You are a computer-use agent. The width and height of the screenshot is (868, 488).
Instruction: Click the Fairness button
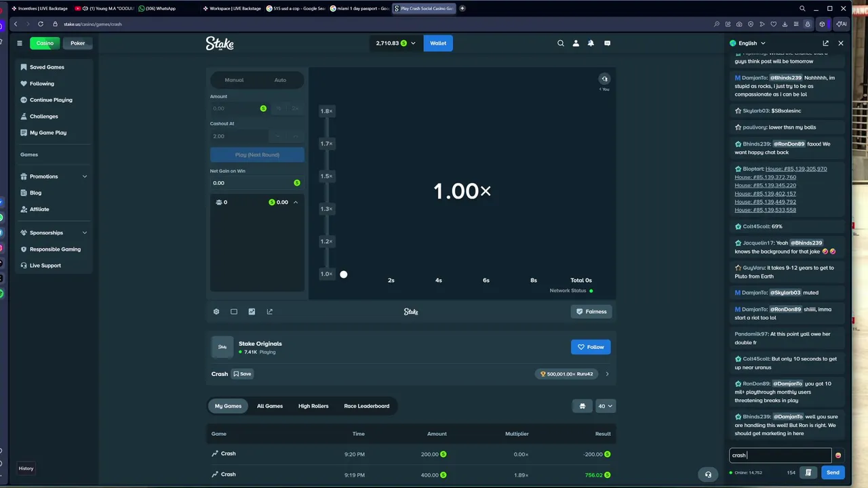(591, 312)
